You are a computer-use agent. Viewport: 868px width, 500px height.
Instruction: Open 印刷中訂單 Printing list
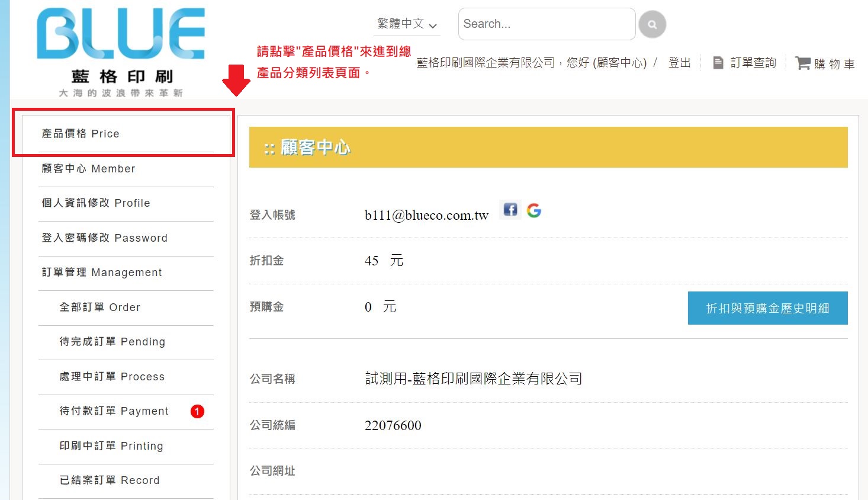(x=126, y=446)
